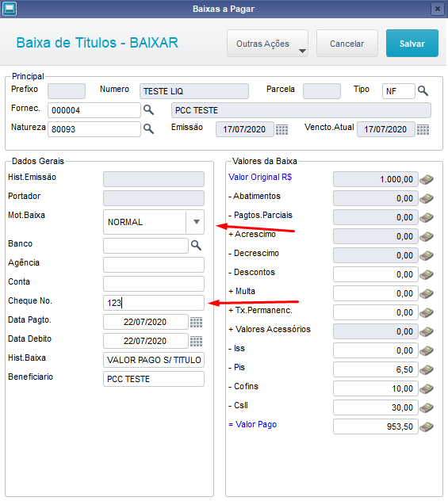Image resolution: width=448 pixels, height=501 pixels.
Task: Click money icon beside Cofins value
Action: click(427, 389)
